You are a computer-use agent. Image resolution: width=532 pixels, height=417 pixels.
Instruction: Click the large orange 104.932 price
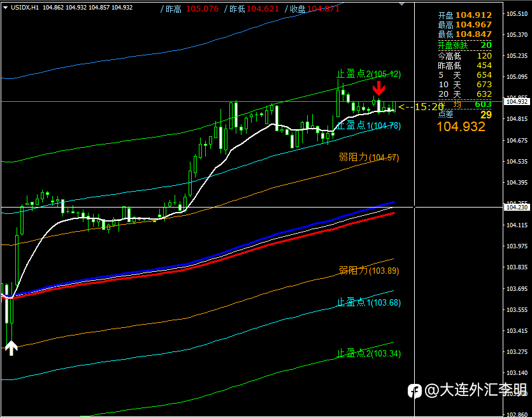pos(461,127)
